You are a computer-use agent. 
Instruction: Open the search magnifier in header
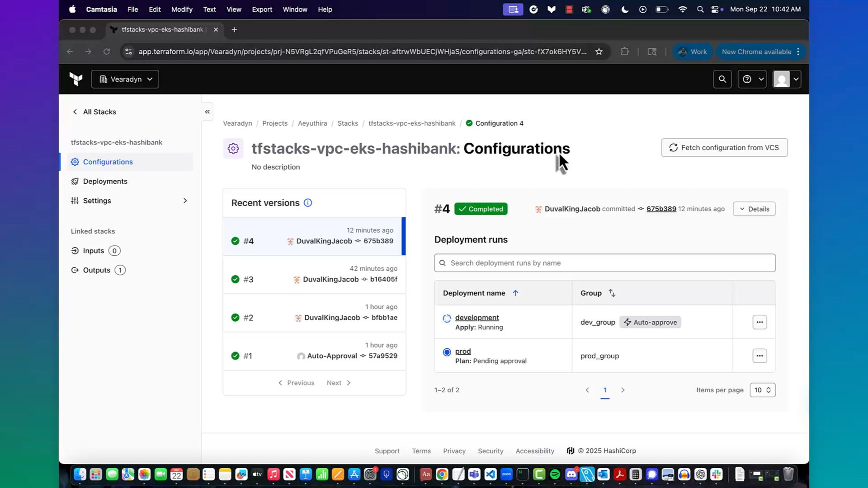[x=722, y=79]
